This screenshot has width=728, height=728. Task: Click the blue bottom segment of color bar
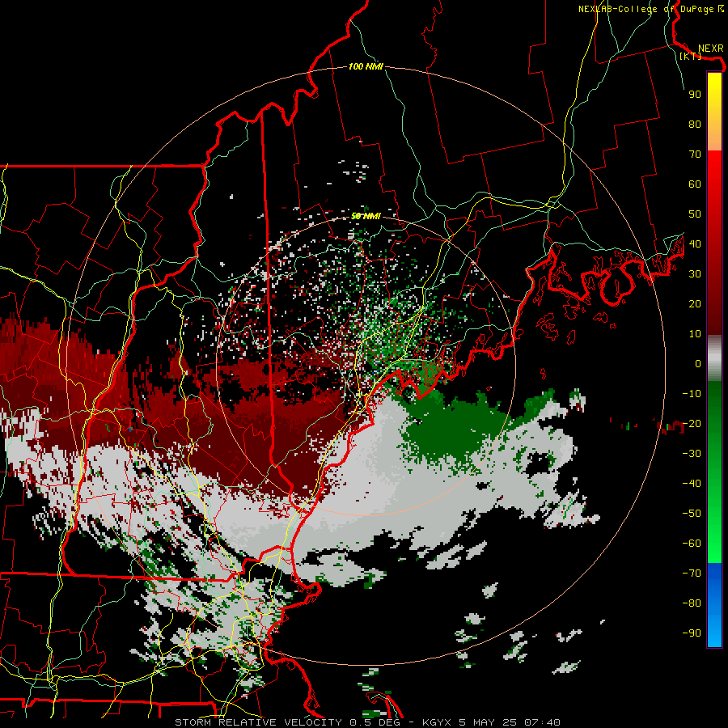pyautogui.click(x=714, y=605)
